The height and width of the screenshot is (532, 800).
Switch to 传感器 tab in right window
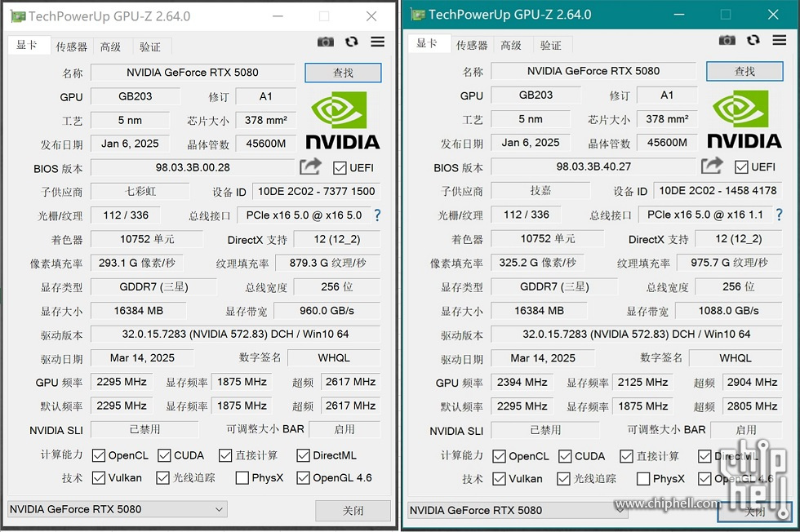pyautogui.click(x=472, y=46)
